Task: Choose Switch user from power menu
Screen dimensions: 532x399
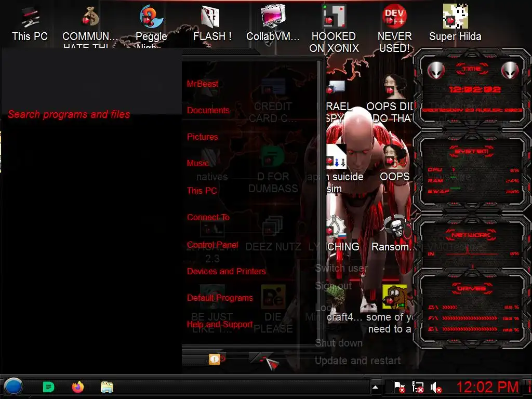Action: tap(340, 268)
